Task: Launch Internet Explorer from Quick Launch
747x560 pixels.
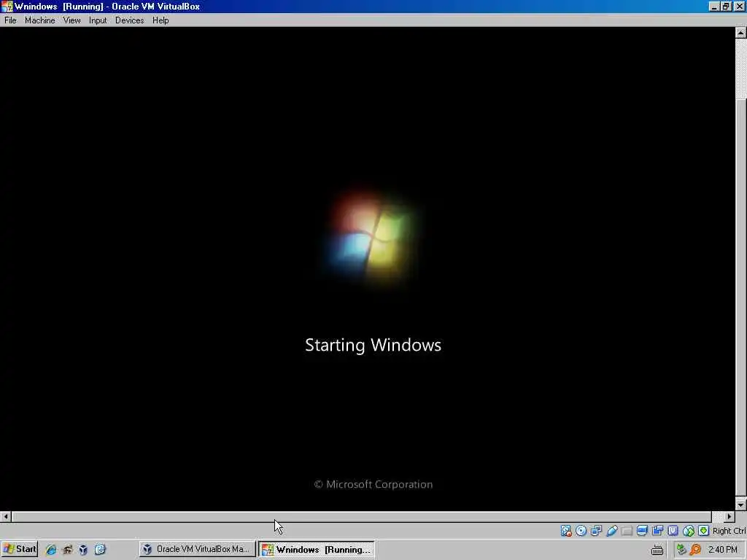Action: coord(50,550)
